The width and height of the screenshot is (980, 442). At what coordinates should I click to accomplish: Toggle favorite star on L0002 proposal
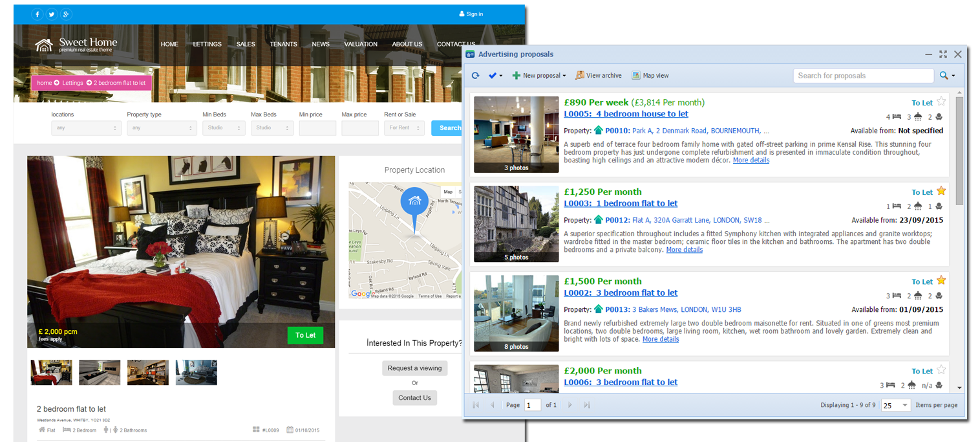coord(941,280)
